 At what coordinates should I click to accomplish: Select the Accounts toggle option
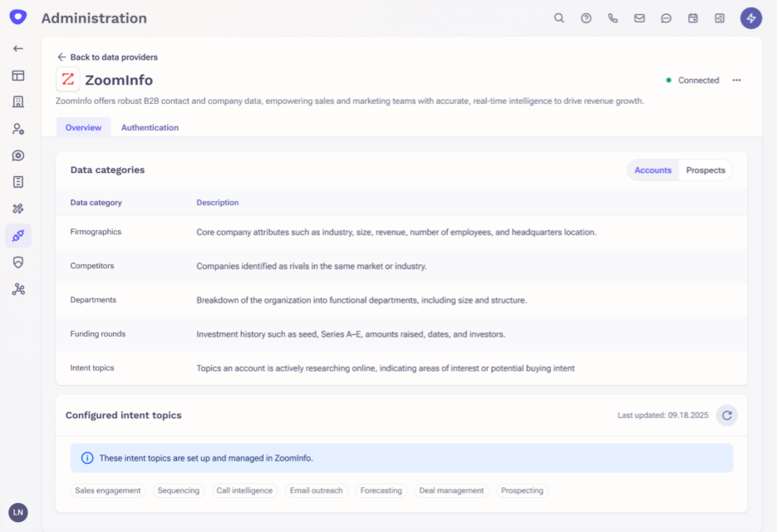(x=653, y=170)
